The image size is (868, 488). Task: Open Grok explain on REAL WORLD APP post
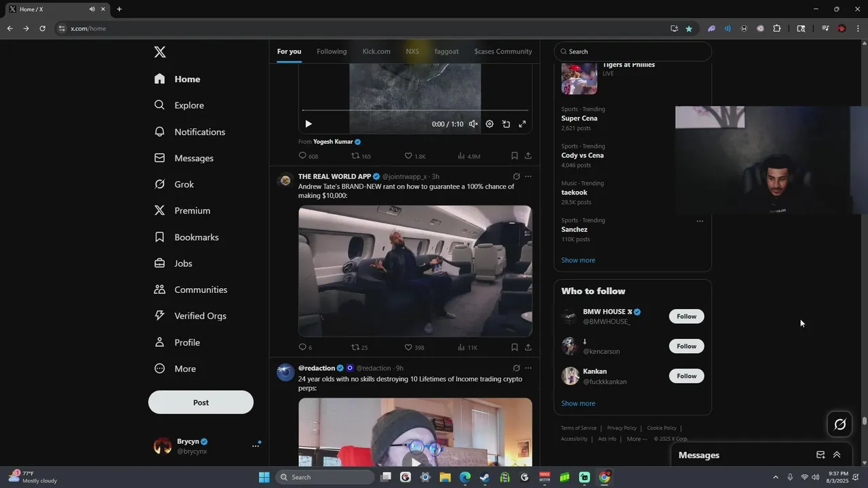pos(516,176)
